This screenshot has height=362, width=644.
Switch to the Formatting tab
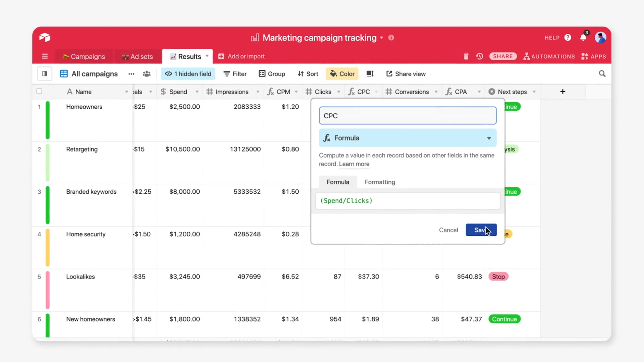pos(379,182)
